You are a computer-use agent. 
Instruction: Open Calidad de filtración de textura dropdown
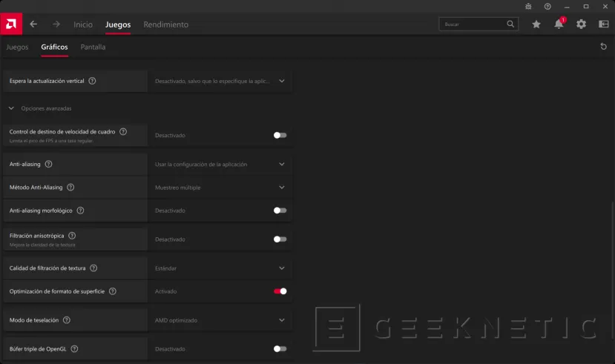pyautogui.click(x=281, y=268)
